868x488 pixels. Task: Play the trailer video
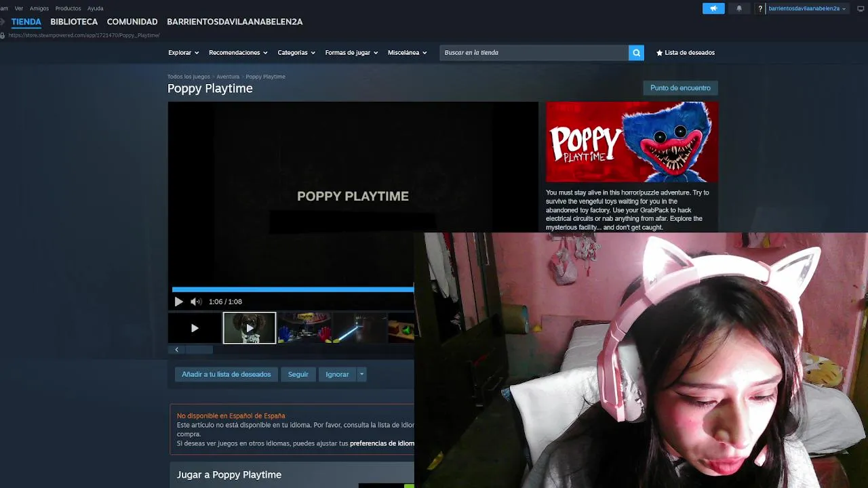tap(179, 302)
